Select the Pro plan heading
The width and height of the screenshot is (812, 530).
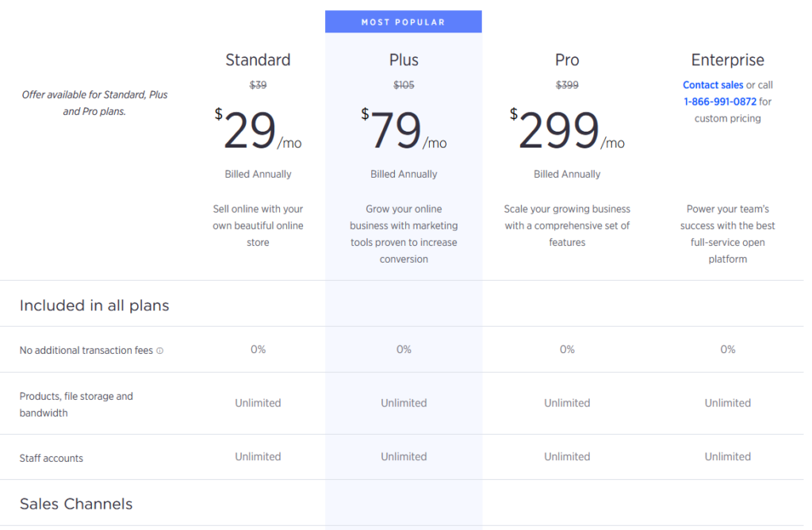567,60
